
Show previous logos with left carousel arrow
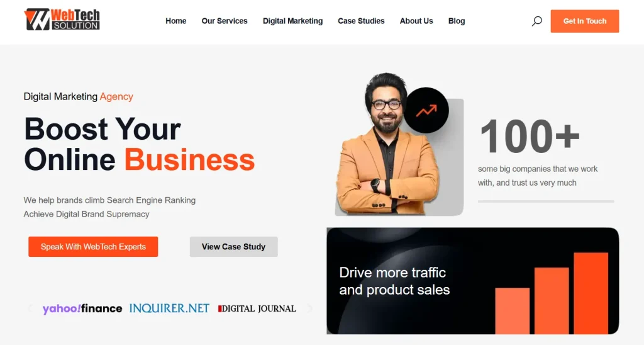point(30,308)
